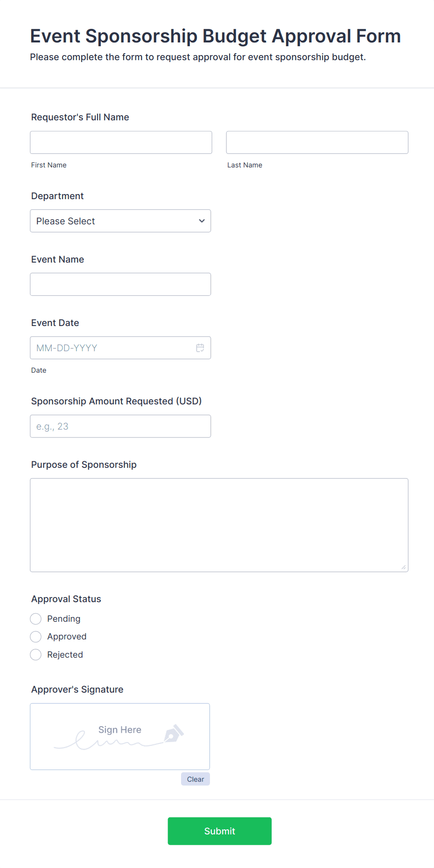Click the form title heading
Image resolution: width=434 pixels, height=868 pixels.
point(215,36)
